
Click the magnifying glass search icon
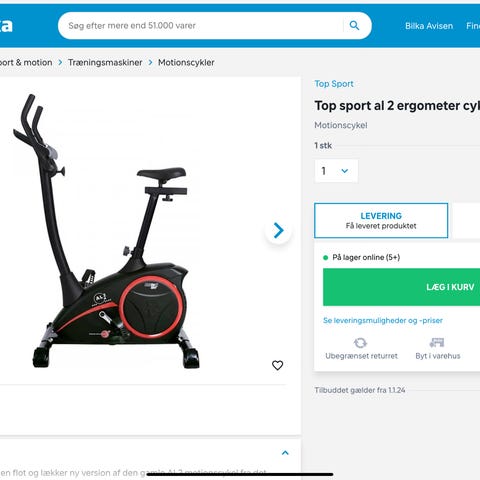tap(354, 26)
